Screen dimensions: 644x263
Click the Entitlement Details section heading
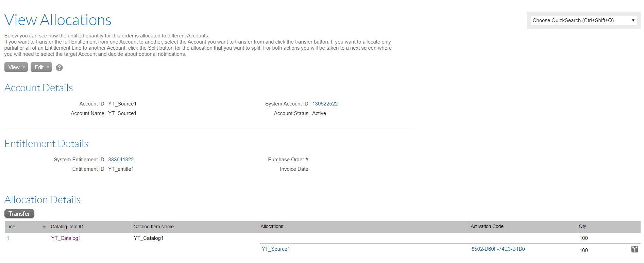coord(46,144)
